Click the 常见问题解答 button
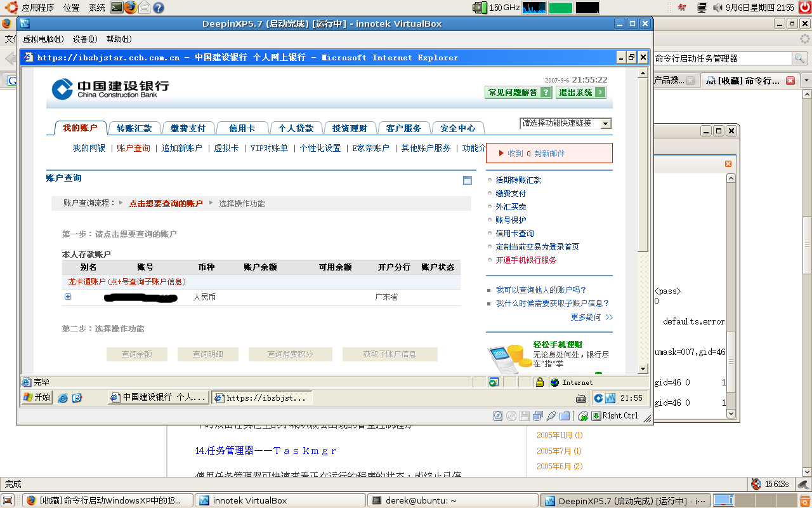The width and height of the screenshot is (812, 508). point(518,93)
